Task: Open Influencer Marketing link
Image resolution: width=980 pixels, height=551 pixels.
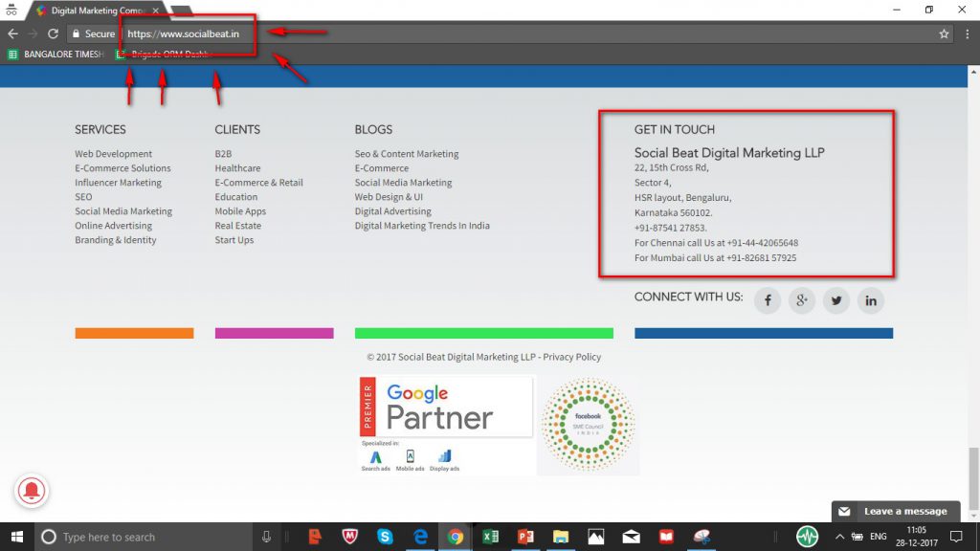Action: pos(118,183)
